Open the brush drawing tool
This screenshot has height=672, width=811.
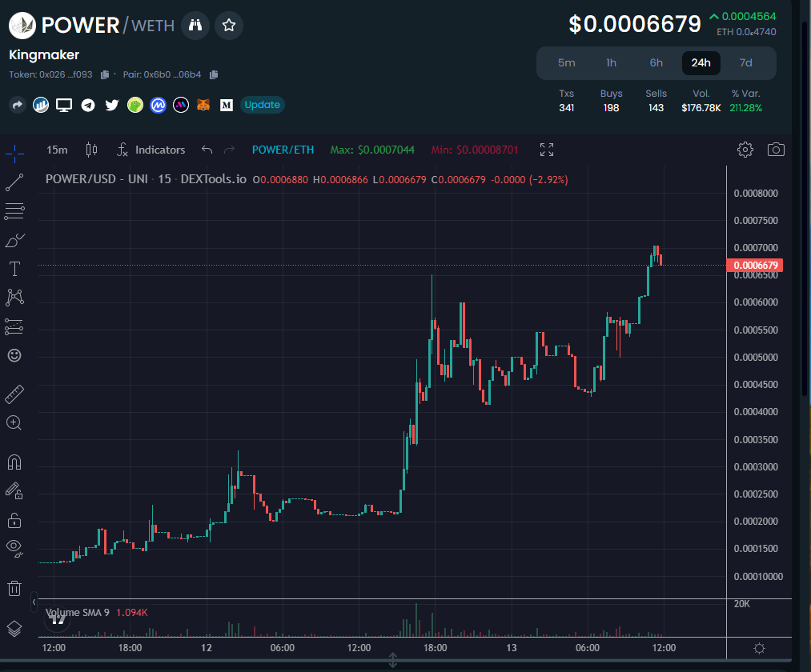(x=14, y=240)
